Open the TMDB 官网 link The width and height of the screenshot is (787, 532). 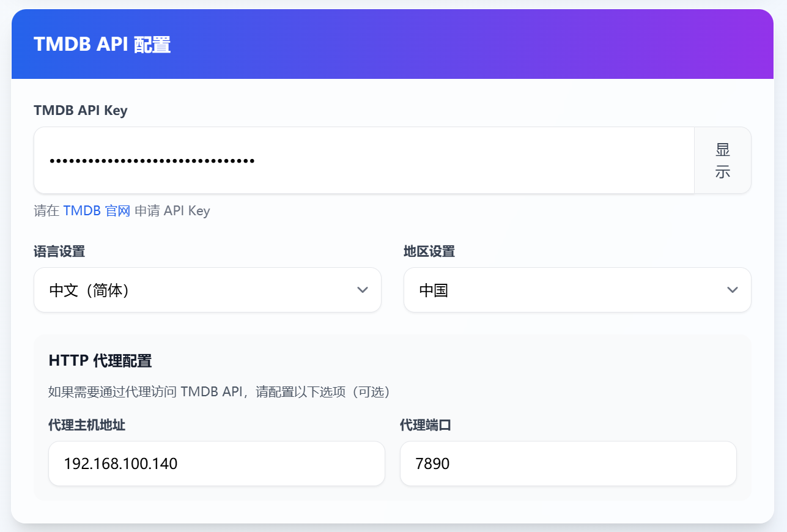coord(97,211)
